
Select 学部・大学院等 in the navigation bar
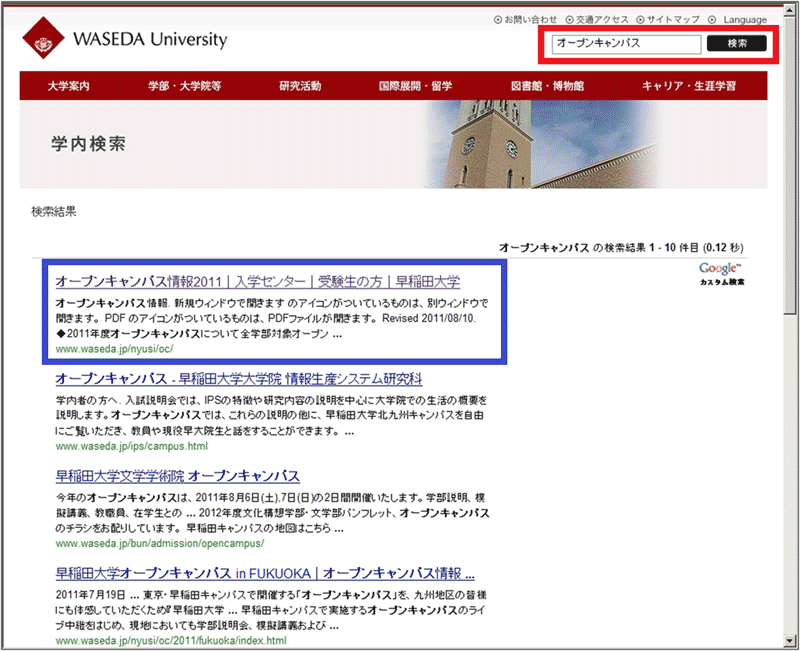point(184,86)
